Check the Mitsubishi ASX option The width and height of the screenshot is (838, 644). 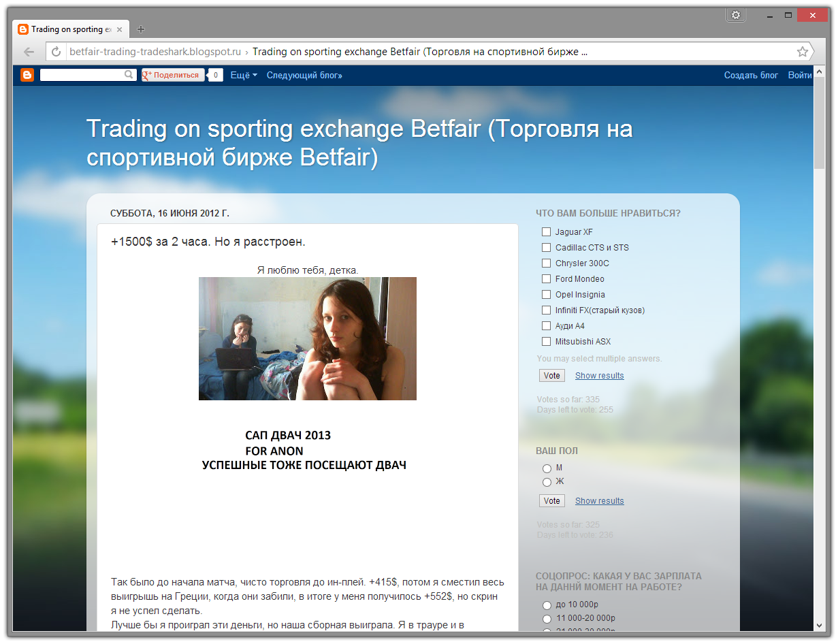tap(546, 342)
